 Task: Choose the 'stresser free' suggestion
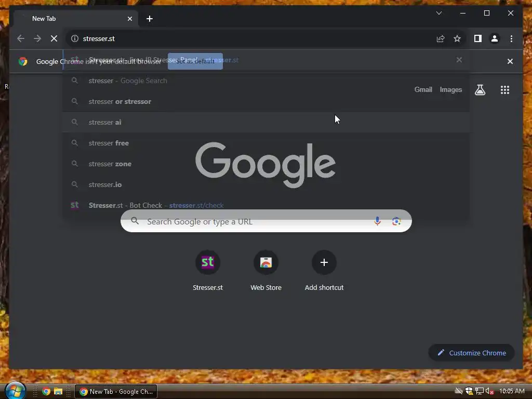point(266,143)
